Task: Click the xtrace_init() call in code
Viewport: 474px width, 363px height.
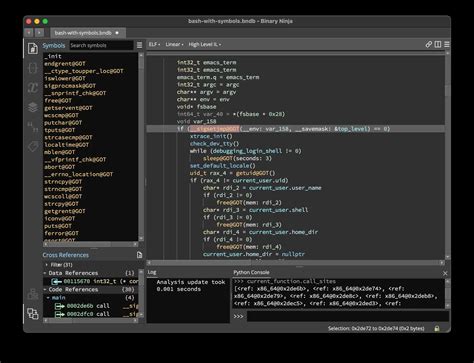Action: [x=211, y=136]
